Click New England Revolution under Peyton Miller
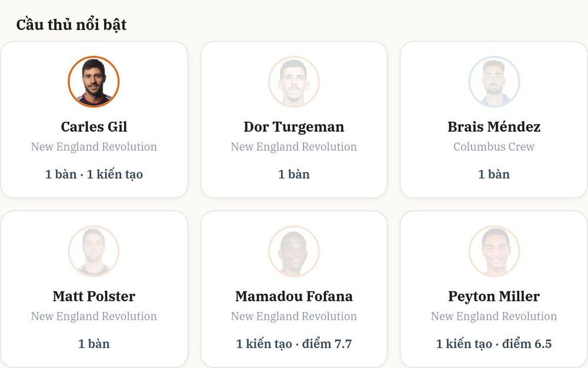The height and width of the screenshot is (368, 588). coord(494,316)
